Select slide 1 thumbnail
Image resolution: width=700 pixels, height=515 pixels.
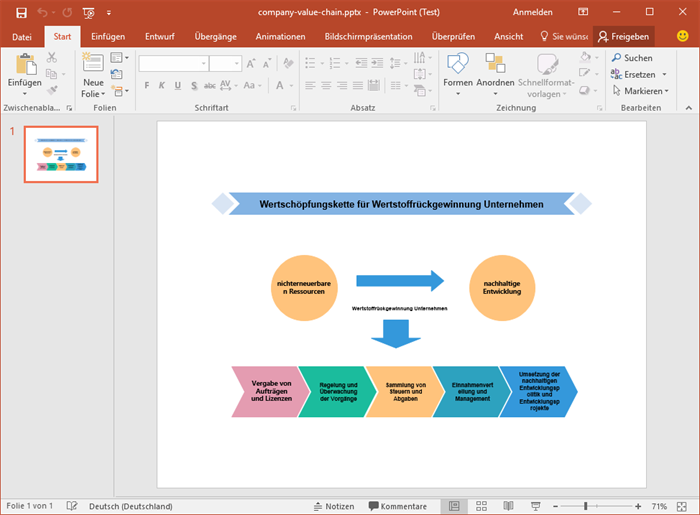click(x=61, y=154)
